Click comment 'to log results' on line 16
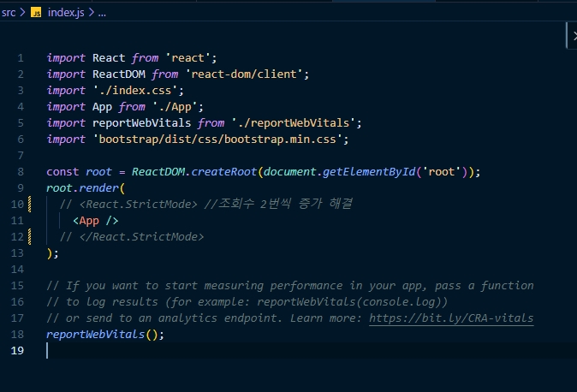This screenshot has height=392, width=577. pos(247,302)
